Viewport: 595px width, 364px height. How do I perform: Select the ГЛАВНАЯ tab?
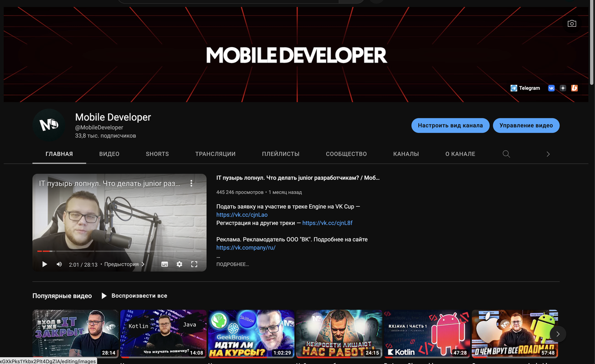pyautogui.click(x=59, y=154)
